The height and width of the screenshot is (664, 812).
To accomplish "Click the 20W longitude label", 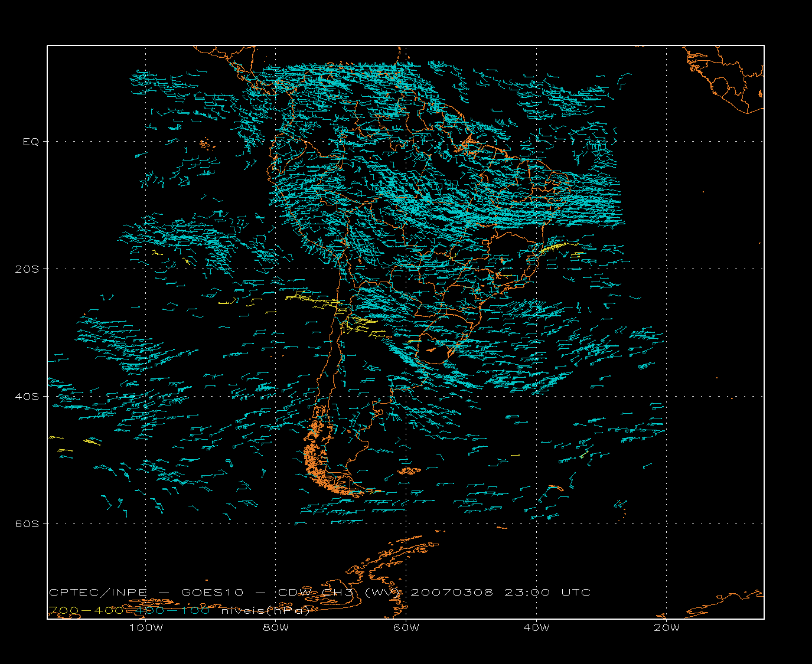I will [x=667, y=628].
